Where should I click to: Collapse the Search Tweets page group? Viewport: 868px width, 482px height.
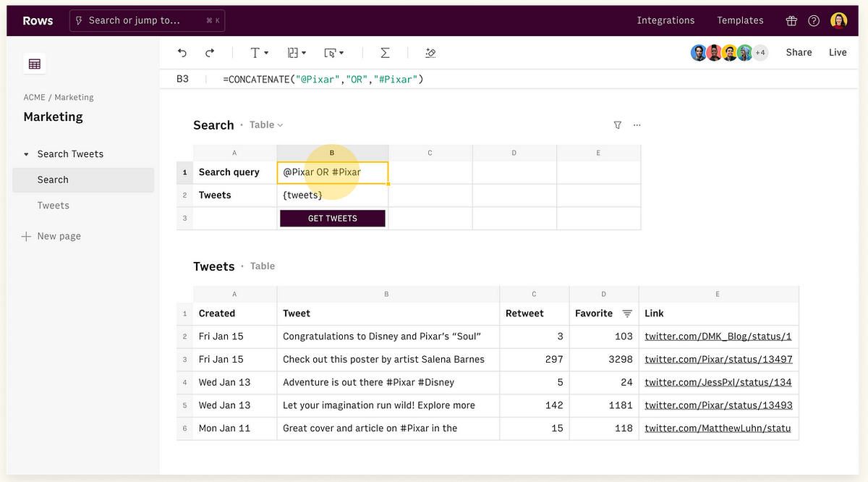pyautogui.click(x=25, y=153)
